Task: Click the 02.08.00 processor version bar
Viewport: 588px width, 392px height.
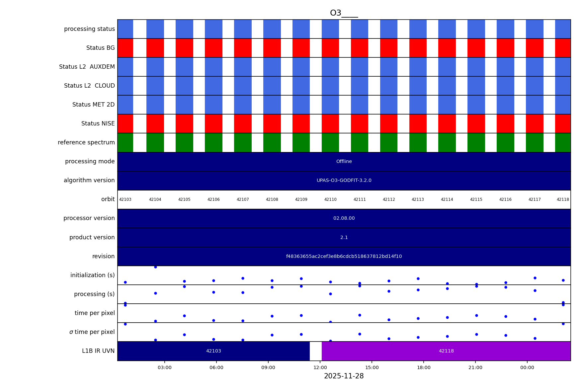Action: pos(344,218)
